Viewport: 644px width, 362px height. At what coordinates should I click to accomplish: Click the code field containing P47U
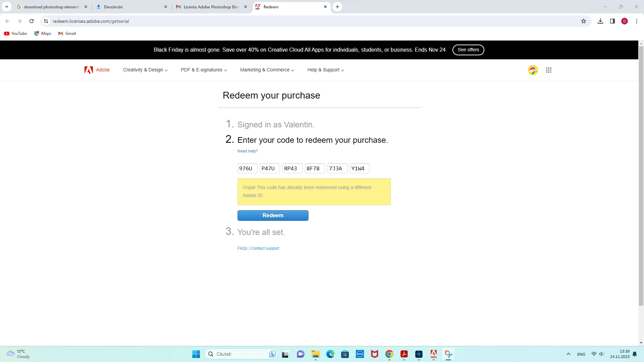(270, 168)
